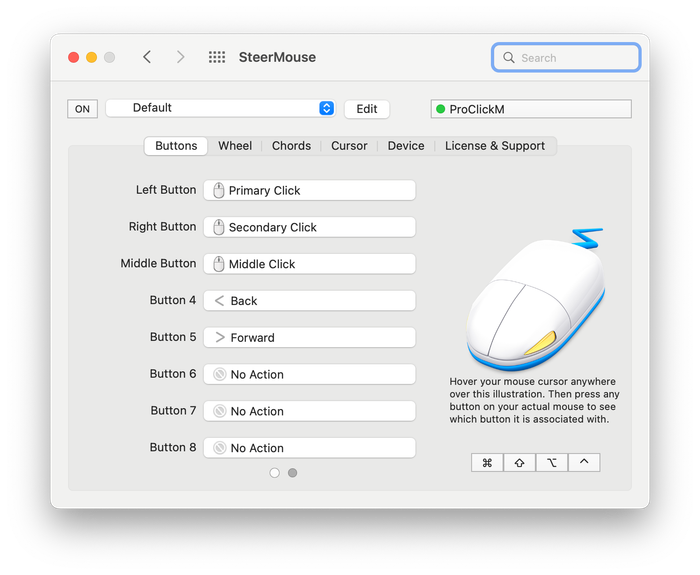This screenshot has height=575, width=700.
Task: Open Button 4 Back action menu
Action: pyautogui.click(x=309, y=300)
